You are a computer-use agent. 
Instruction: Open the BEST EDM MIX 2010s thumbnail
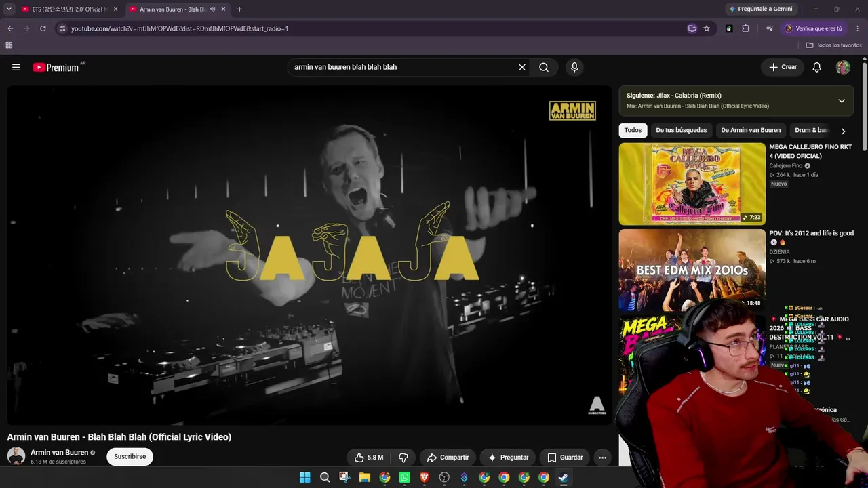coord(692,270)
